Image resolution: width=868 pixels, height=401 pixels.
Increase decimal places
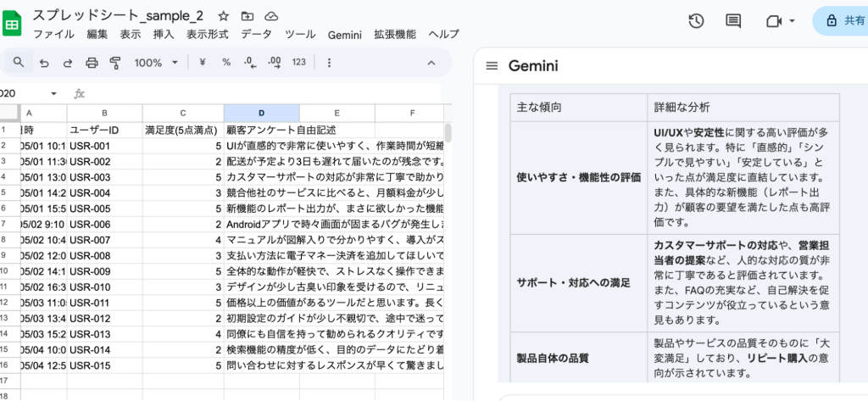click(274, 63)
